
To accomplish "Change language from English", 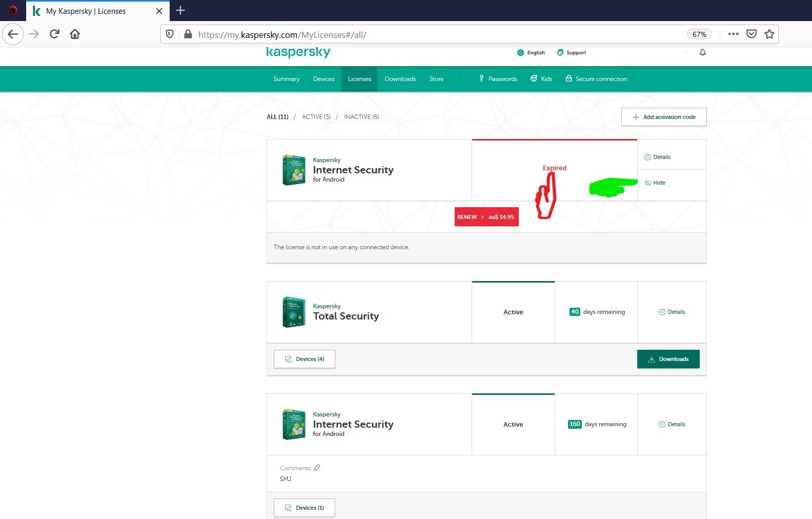I will [531, 52].
